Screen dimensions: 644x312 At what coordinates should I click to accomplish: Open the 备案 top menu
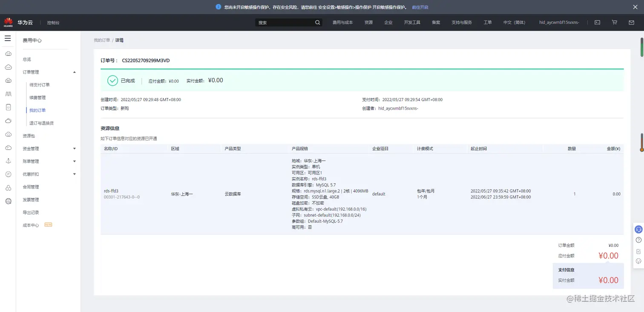[436, 23]
